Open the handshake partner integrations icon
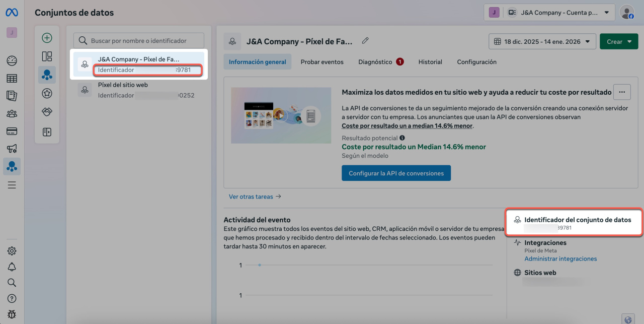644x324 pixels. (47, 112)
